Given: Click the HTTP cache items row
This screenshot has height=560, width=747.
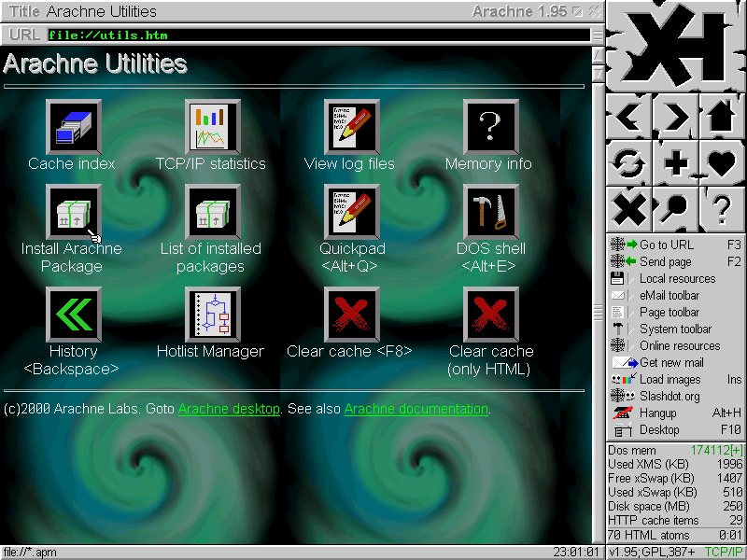Looking at the screenshot, I should point(675,521).
